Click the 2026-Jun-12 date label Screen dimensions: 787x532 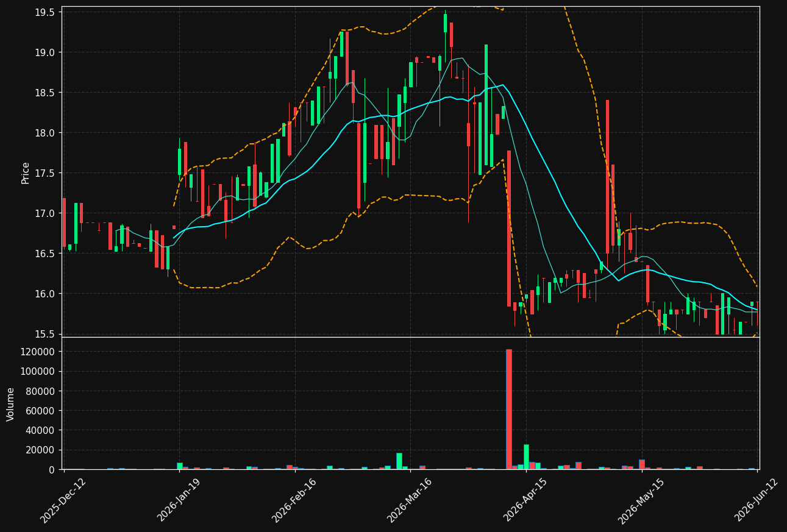(x=757, y=500)
